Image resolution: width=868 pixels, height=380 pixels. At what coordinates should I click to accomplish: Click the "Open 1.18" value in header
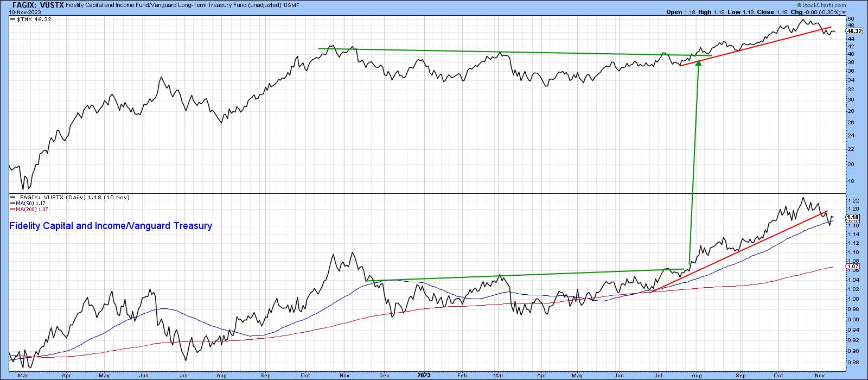tap(682, 12)
